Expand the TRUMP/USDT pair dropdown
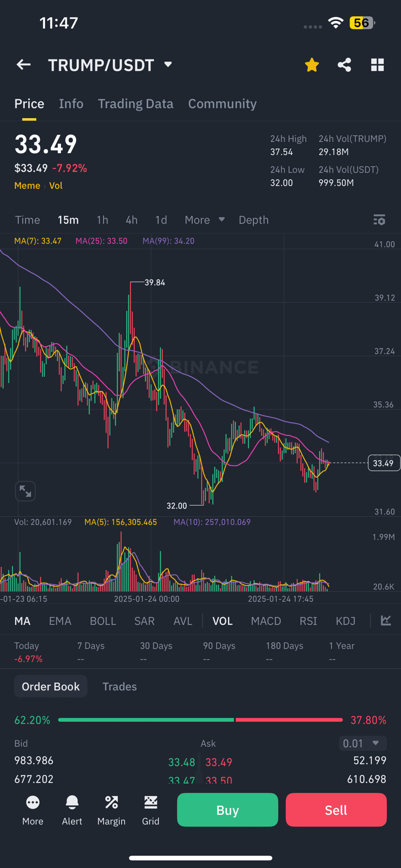The image size is (401, 868). coord(168,64)
